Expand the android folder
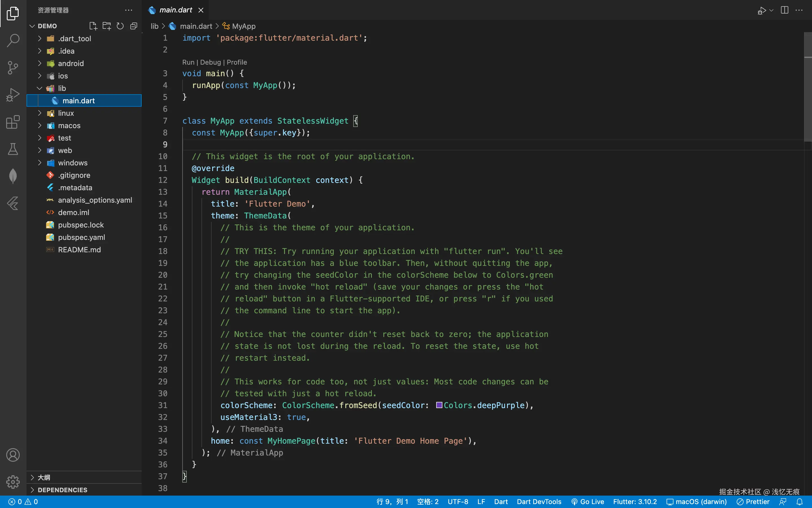Viewport: 812px width, 508px height. [71, 63]
